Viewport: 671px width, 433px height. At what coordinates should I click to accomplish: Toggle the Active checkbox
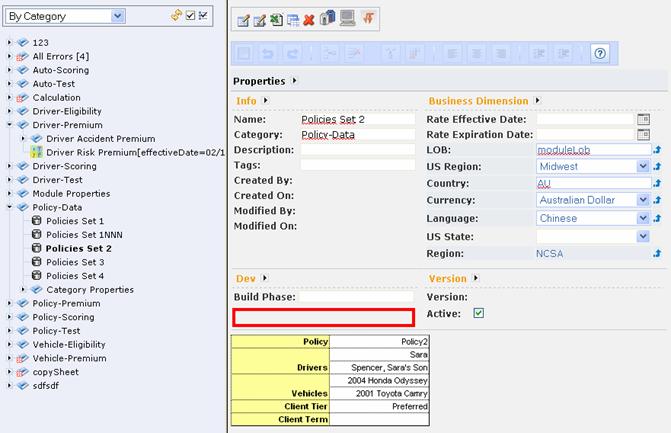pyautogui.click(x=478, y=313)
